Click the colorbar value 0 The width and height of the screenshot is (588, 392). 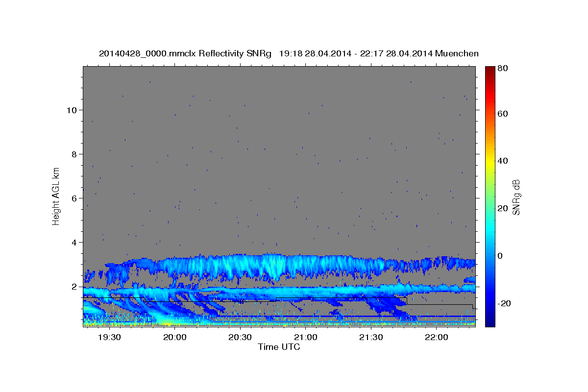pos(501,256)
